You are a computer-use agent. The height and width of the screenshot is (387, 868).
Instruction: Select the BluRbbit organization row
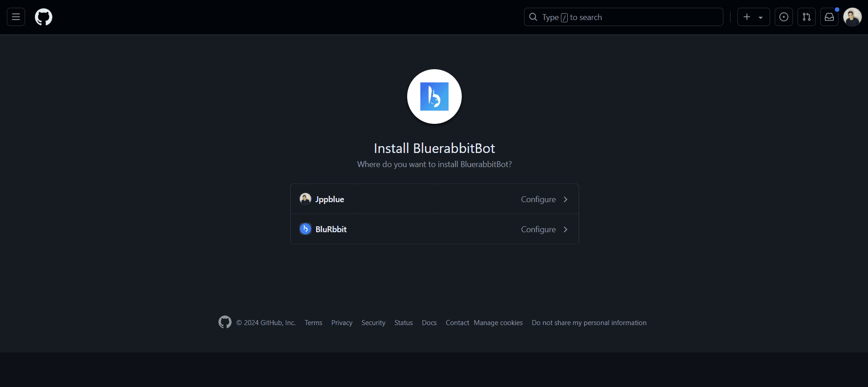434,229
